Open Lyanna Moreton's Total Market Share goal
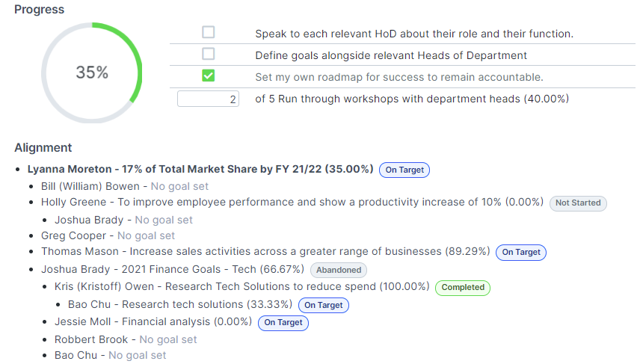The width and height of the screenshot is (640, 364). pos(200,170)
